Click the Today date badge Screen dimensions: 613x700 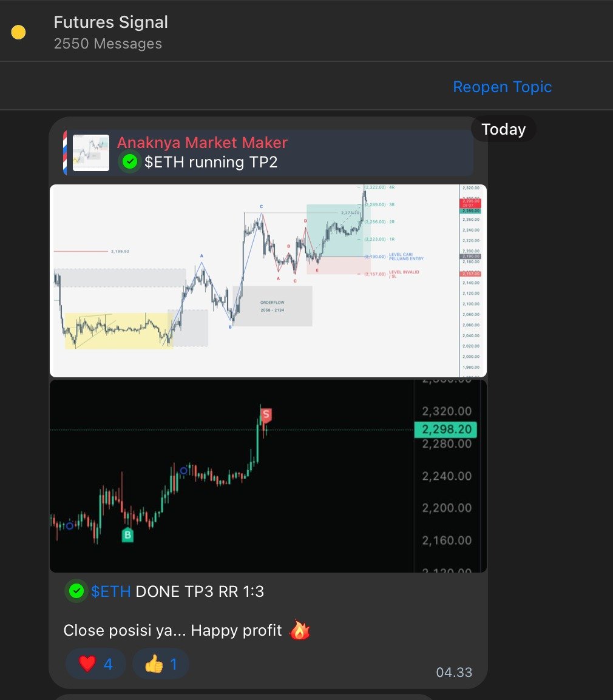pyautogui.click(x=504, y=129)
